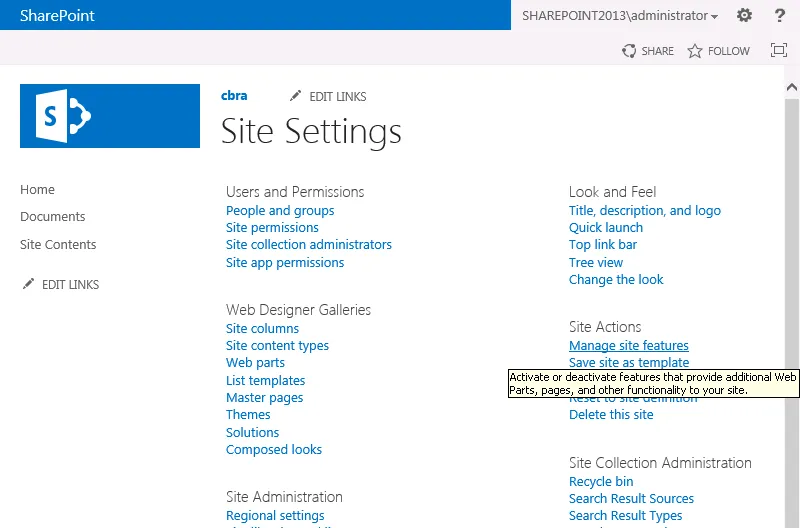Open Solutions gallery
Screen dimensions: 800x528
tap(253, 432)
